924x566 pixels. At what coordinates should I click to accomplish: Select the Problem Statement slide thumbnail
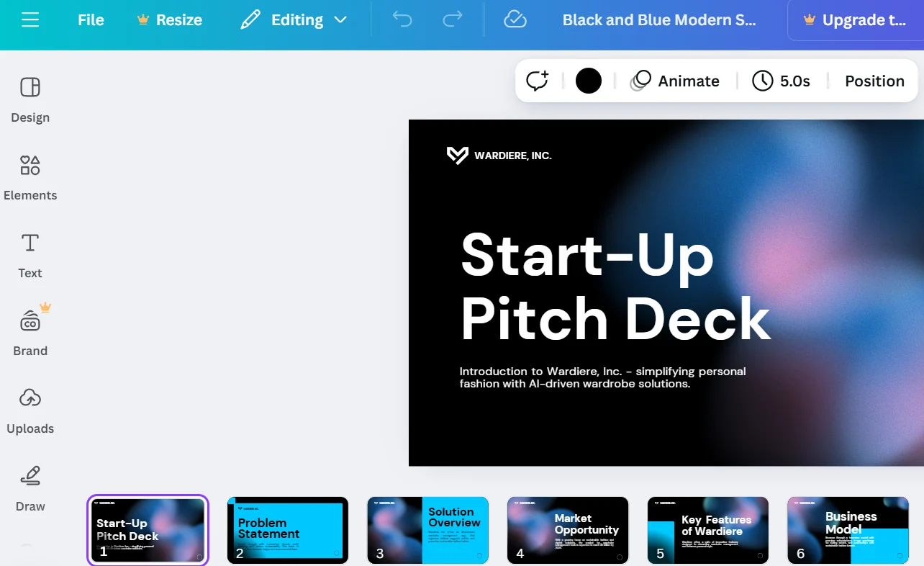pos(288,530)
